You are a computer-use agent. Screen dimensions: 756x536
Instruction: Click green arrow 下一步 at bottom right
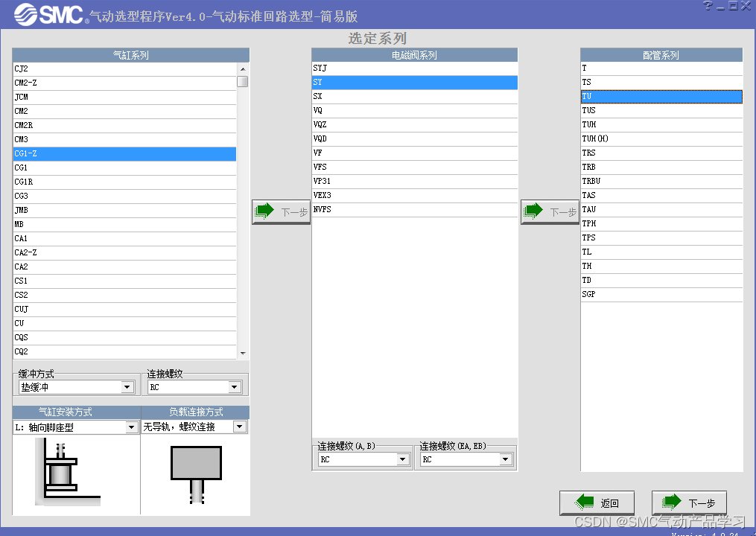(689, 502)
